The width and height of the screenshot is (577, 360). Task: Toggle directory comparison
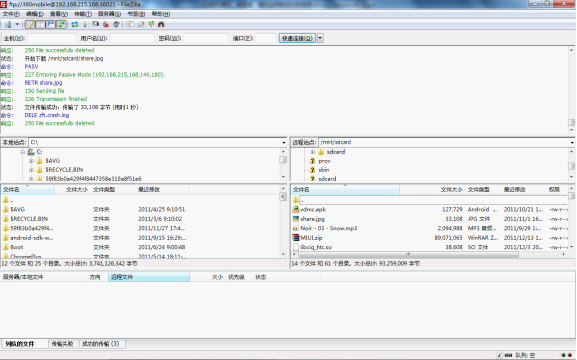tap(141, 25)
